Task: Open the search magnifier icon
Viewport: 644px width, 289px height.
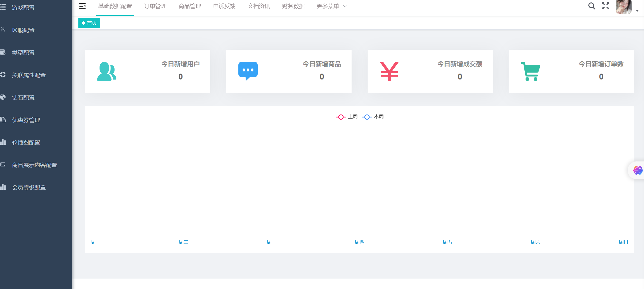Action: [x=592, y=6]
